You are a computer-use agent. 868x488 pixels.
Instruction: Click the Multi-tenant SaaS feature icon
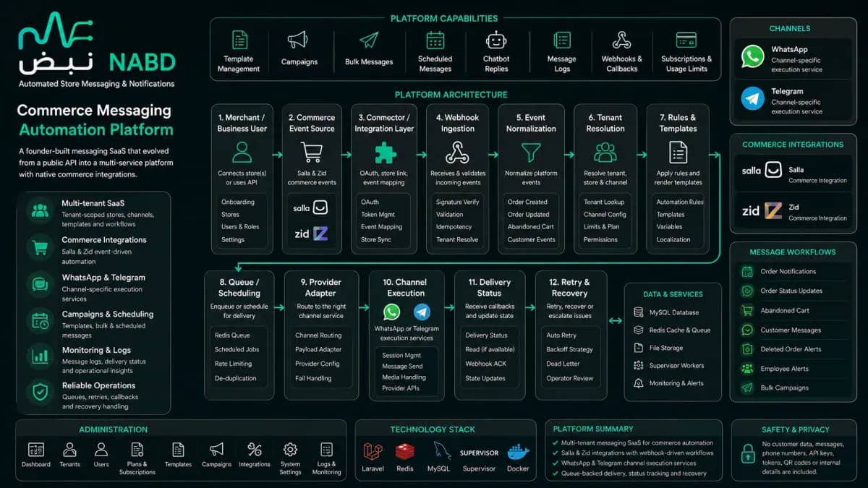point(40,210)
